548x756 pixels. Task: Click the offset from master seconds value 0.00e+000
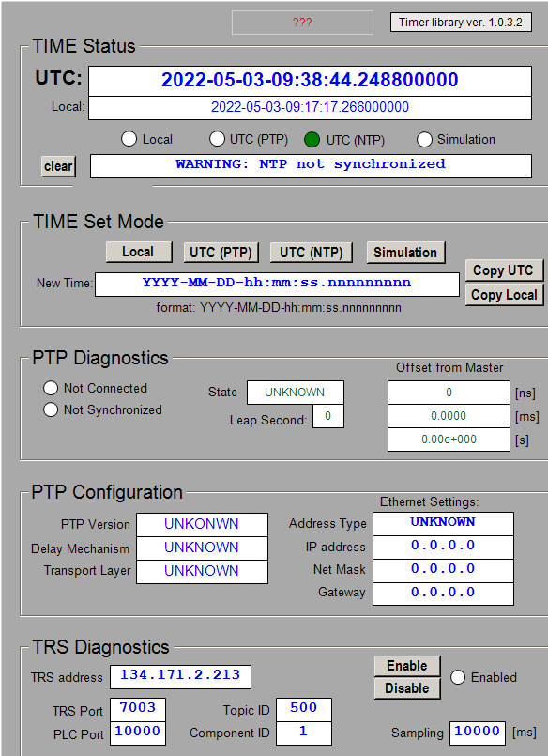(449, 440)
